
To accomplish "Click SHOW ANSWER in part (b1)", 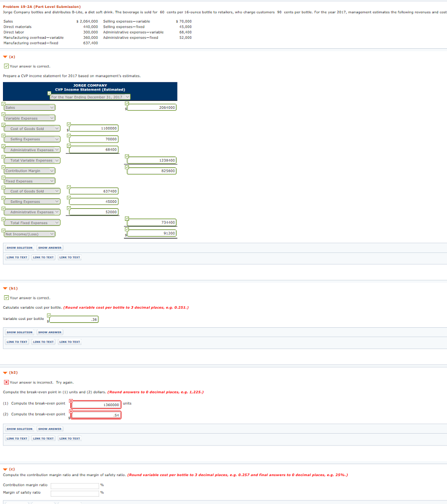I will [50, 332].
